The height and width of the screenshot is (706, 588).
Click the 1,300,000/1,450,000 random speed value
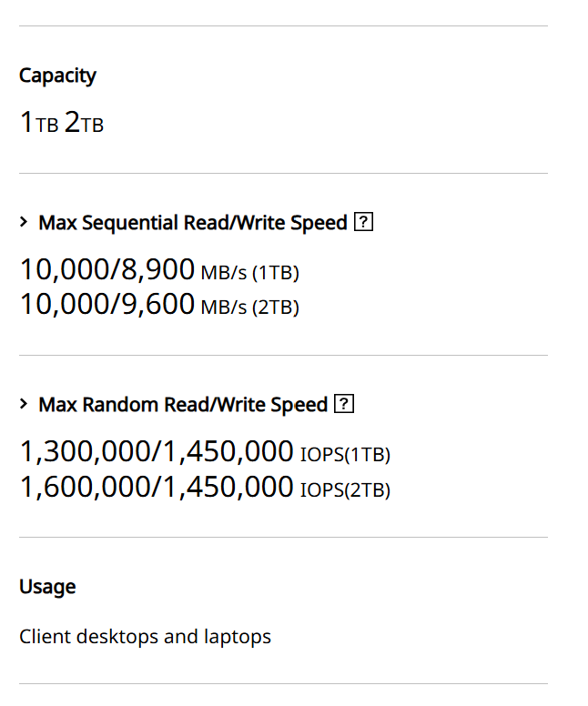157,451
